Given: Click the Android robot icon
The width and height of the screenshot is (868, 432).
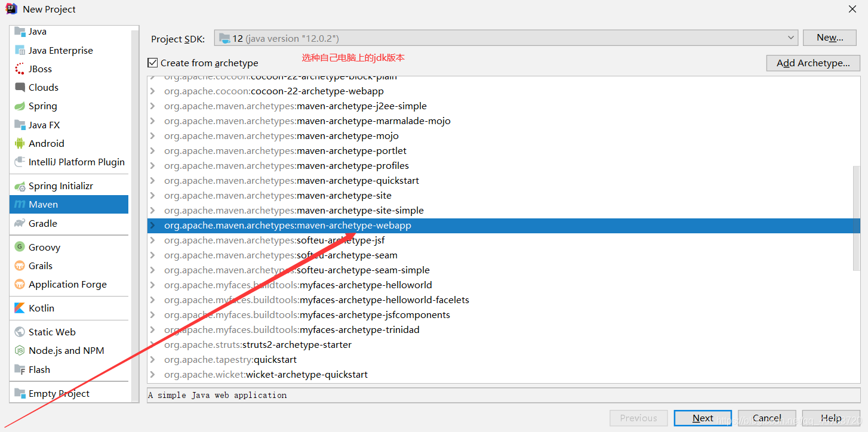Looking at the screenshot, I should pyautogui.click(x=20, y=143).
